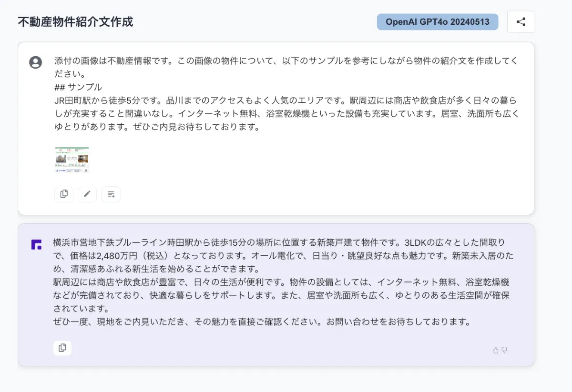572x392 pixels.
Task: Copy the user prompt message
Action: [64, 194]
